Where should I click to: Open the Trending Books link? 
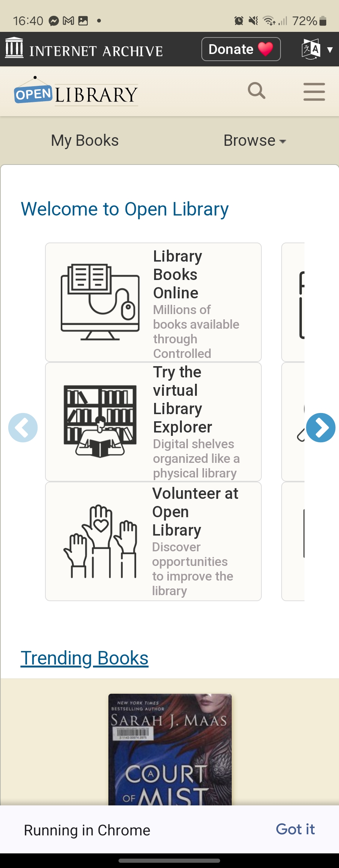click(x=84, y=658)
